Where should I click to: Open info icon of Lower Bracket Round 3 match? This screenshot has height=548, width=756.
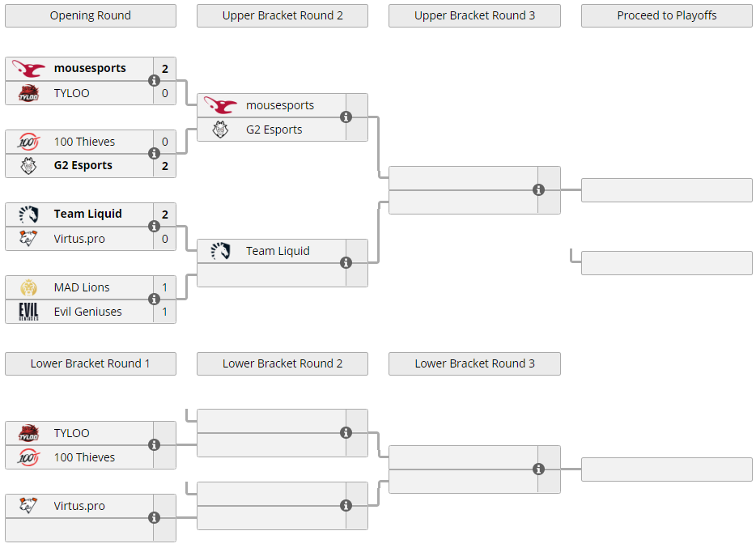point(538,469)
